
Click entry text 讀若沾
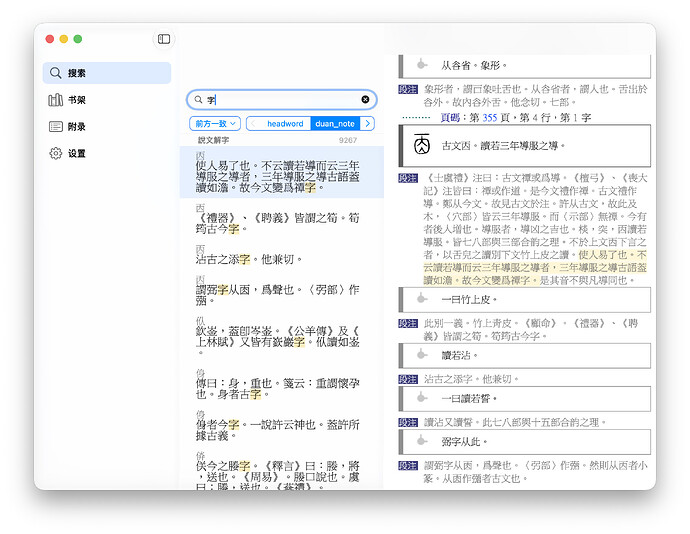[x=459, y=355]
